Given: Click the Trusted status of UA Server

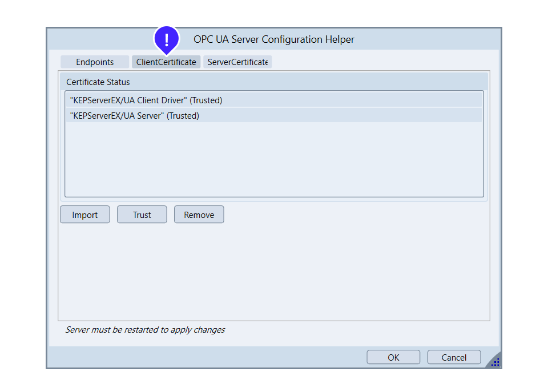Looking at the screenshot, I should [183, 116].
